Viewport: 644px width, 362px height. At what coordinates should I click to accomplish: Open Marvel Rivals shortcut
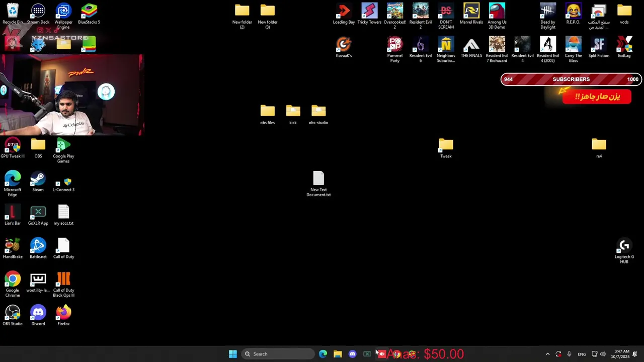[471, 14]
